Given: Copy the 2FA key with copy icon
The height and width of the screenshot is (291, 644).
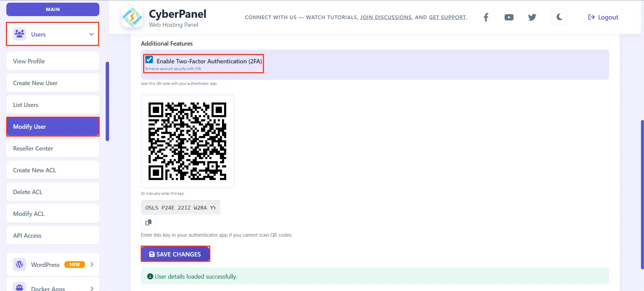Looking at the screenshot, I should tap(148, 222).
